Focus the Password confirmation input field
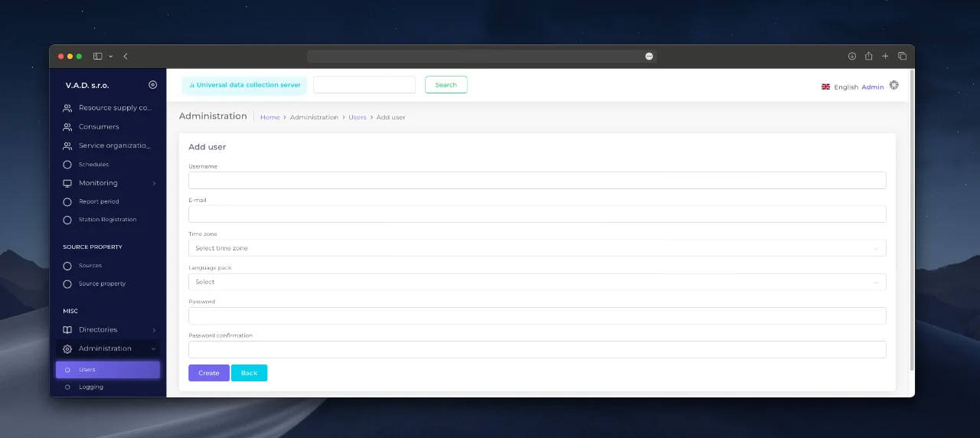Screen dimensions: 980x438 point(537,349)
